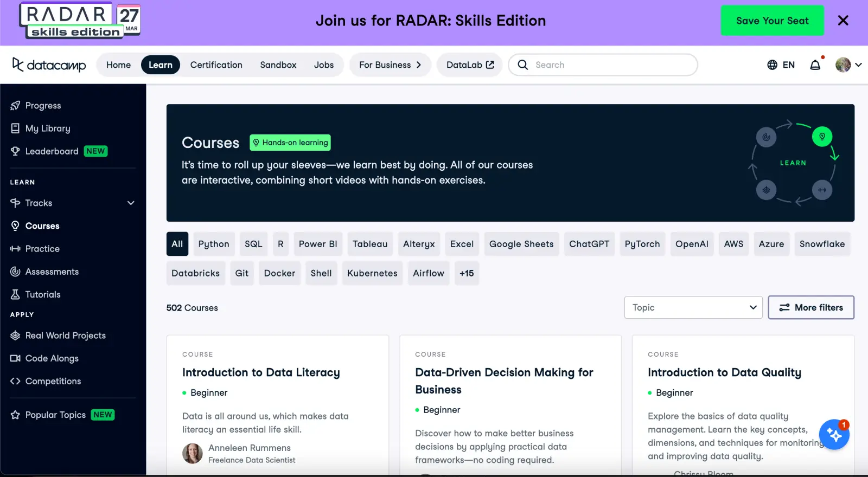Click the Save Your Seat button
The width and height of the screenshot is (868, 477).
pyautogui.click(x=772, y=21)
